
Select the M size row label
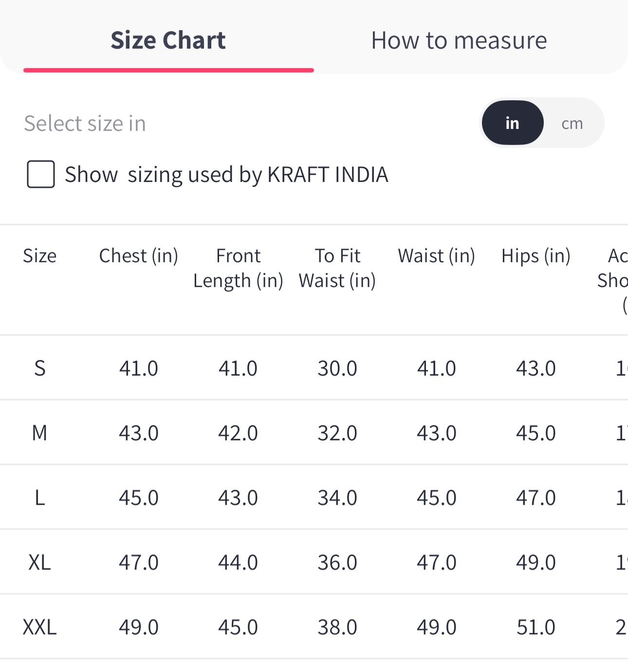(x=40, y=433)
